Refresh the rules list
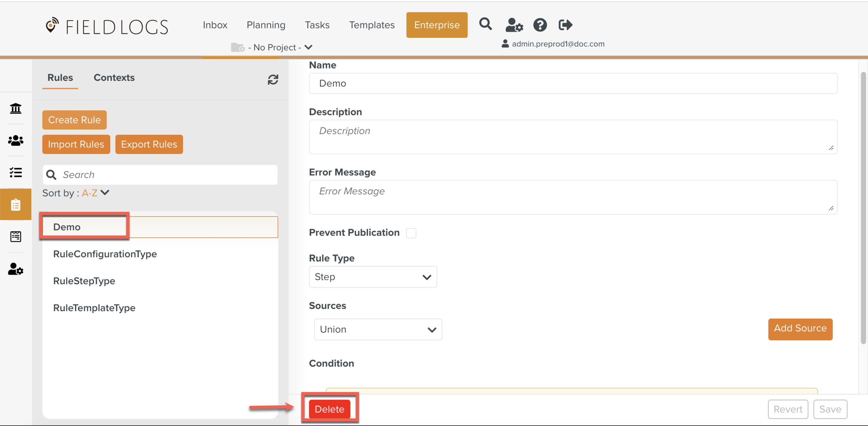Screen dimensions: 868x426 (x=273, y=80)
